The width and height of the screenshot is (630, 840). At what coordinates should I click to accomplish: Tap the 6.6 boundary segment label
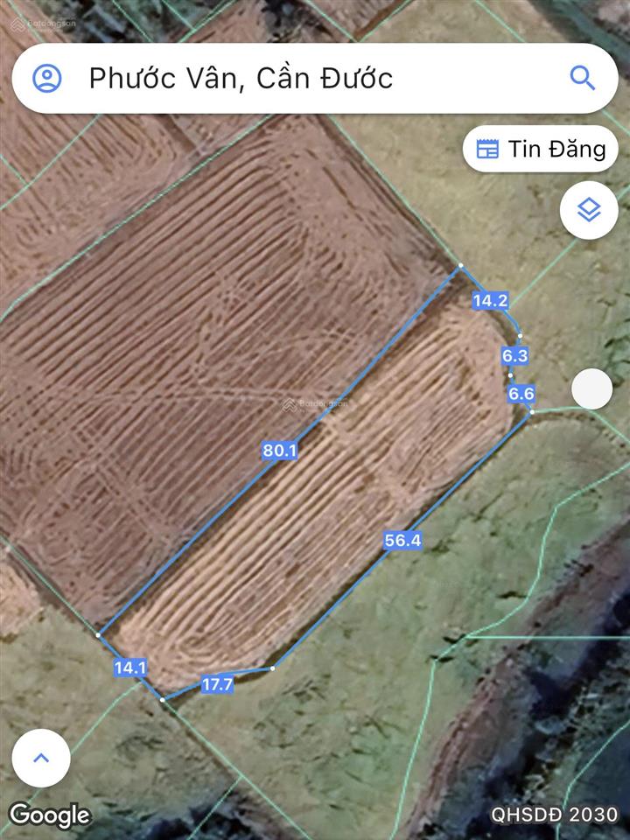[521, 394]
